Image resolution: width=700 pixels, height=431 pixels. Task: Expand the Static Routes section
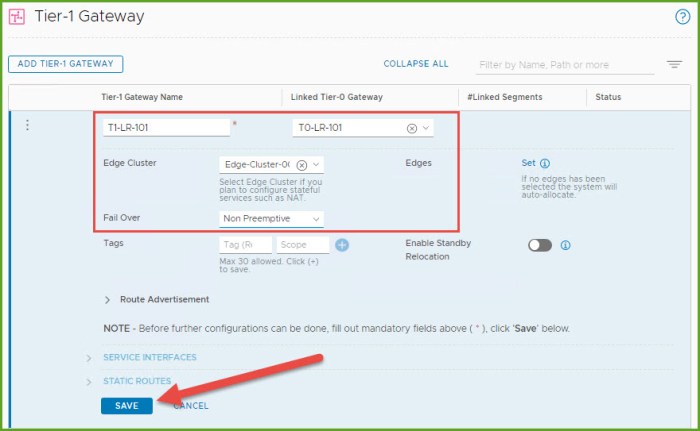136,381
